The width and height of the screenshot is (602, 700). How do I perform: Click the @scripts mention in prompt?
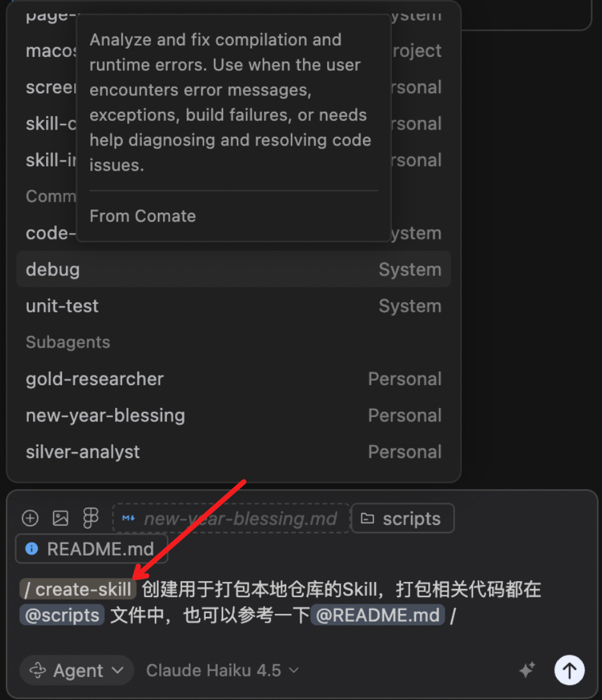click(62, 615)
